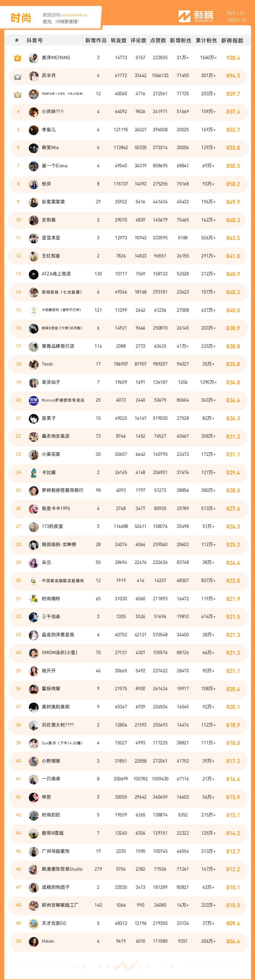The height and width of the screenshot is (980, 255).
Task: Open the 李星儿 profile avatar
Action: coord(34,130)
